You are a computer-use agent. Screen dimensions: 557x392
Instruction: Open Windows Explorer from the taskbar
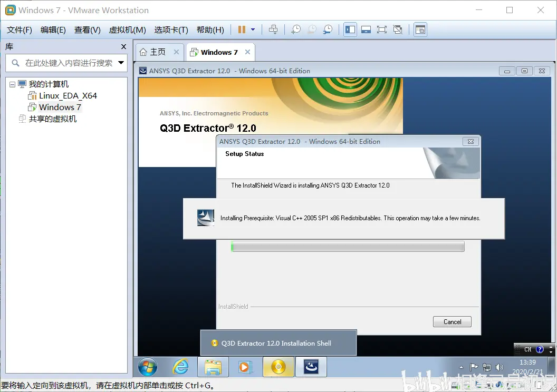pos(213,367)
